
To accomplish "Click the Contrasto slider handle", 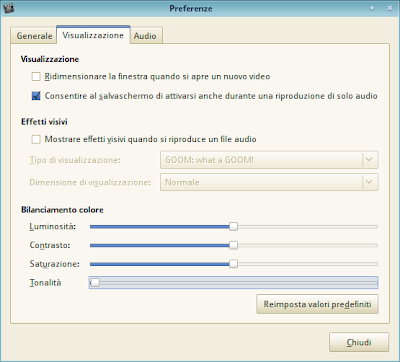I will click(x=233, y=245).
